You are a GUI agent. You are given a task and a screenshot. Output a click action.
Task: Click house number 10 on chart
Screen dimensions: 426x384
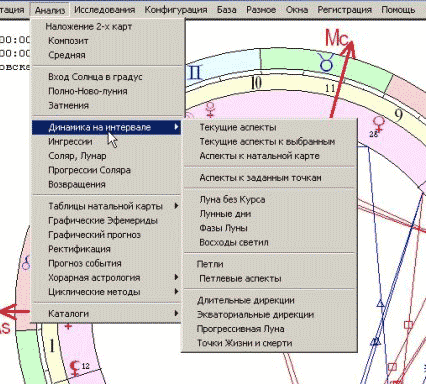pos(256,82)
